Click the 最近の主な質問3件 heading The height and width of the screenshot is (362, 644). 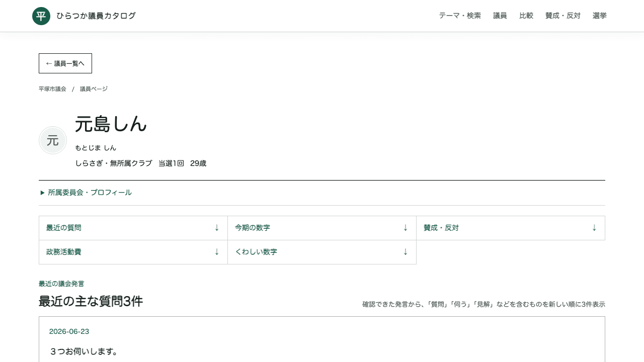pyautogui.click(x=91, y=301)
